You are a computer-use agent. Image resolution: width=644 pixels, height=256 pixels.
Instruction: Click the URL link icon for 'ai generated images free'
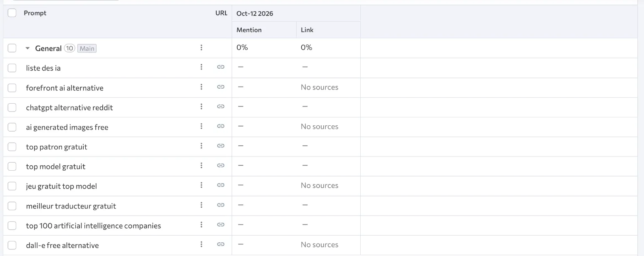coord(221,126)
